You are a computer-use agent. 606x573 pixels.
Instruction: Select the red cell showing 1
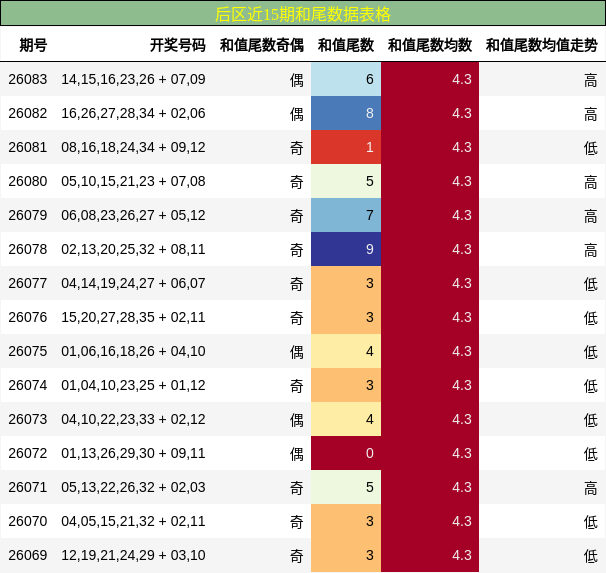pyautogui.click(x=346, y=147)
